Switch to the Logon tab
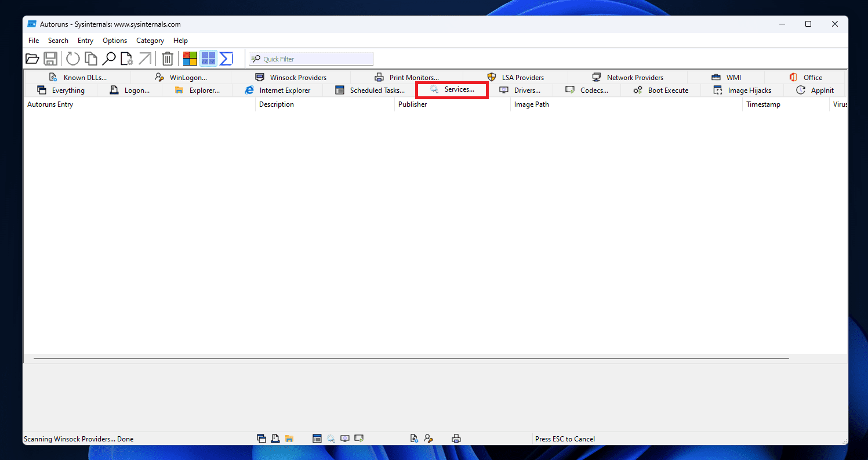868x460 pixels. click(x=129, y=90)
